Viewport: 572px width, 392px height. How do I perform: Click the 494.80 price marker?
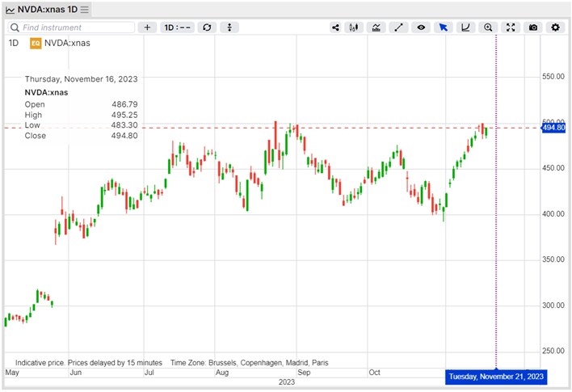click(x=553, y=128)
